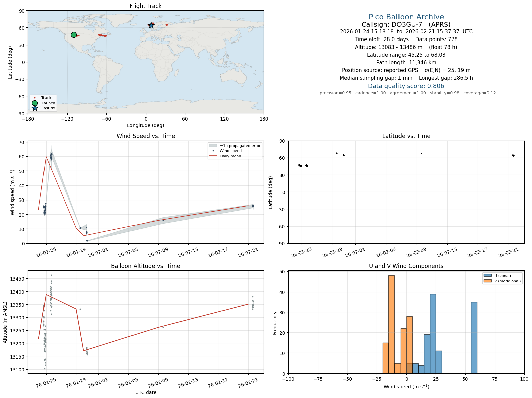Click the "Callsign: DO3GU-7 (APRS)" line
This screenshot has width=532, height=398.
point(406,24)
